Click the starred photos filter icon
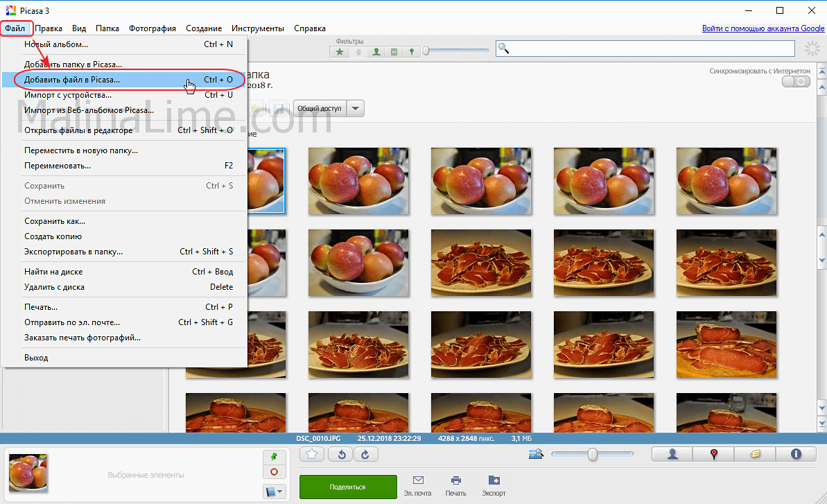Screen dimensions: 827x504 point(339,51)
